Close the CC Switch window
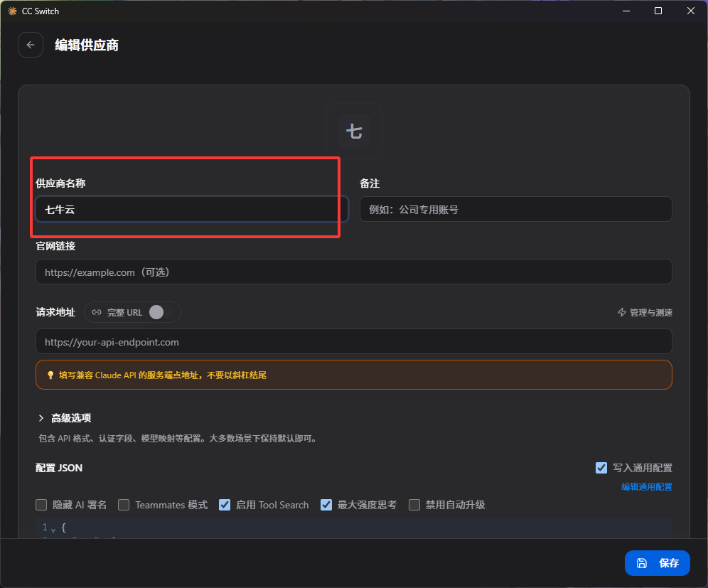Image resolution: width=708 pixels, height=588 pixels. (x=691, y=11)
